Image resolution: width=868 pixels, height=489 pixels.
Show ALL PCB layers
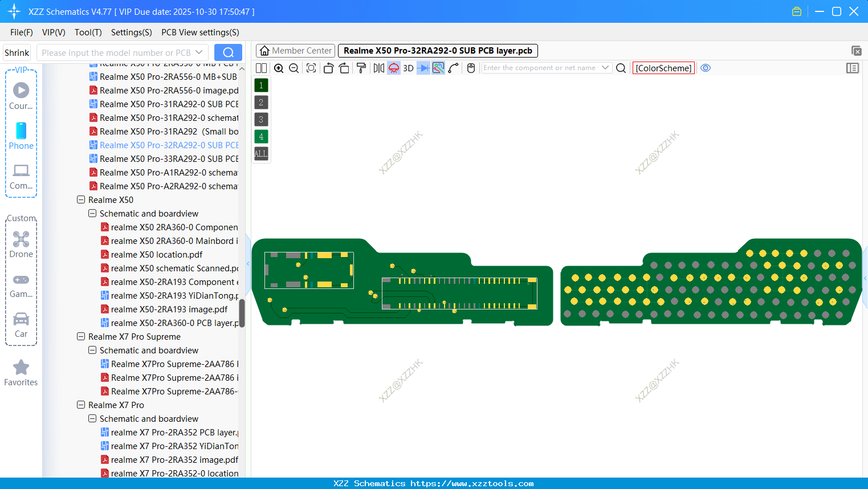260,153
